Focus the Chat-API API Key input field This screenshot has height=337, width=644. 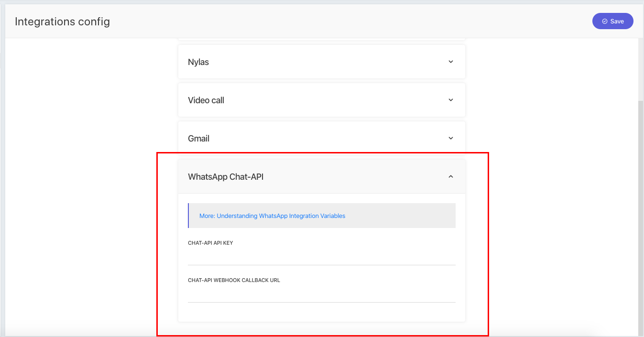(x=321, y=257)
